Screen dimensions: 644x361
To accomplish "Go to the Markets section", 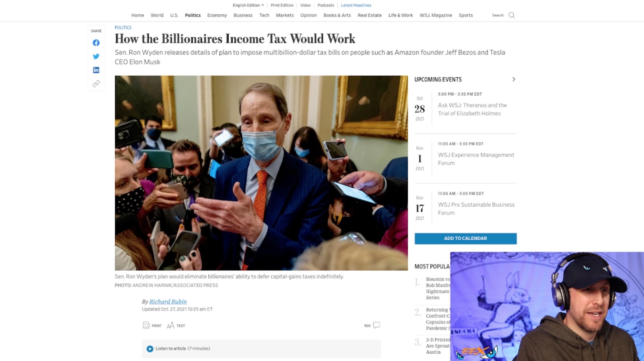I will [x=285, y=15].
